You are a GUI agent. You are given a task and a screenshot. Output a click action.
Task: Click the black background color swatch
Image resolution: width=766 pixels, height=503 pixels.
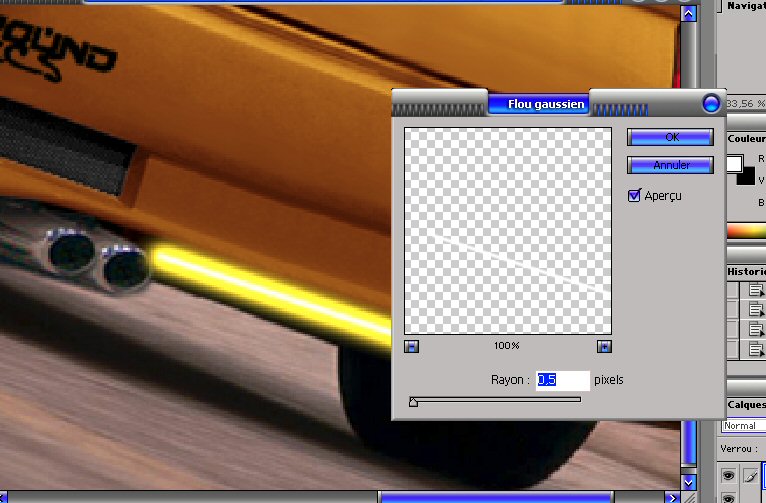point(746,176)
